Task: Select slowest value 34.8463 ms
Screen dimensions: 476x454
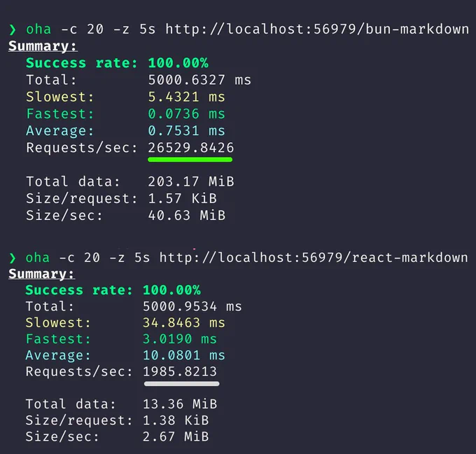Action: click(x=184, y=323)
